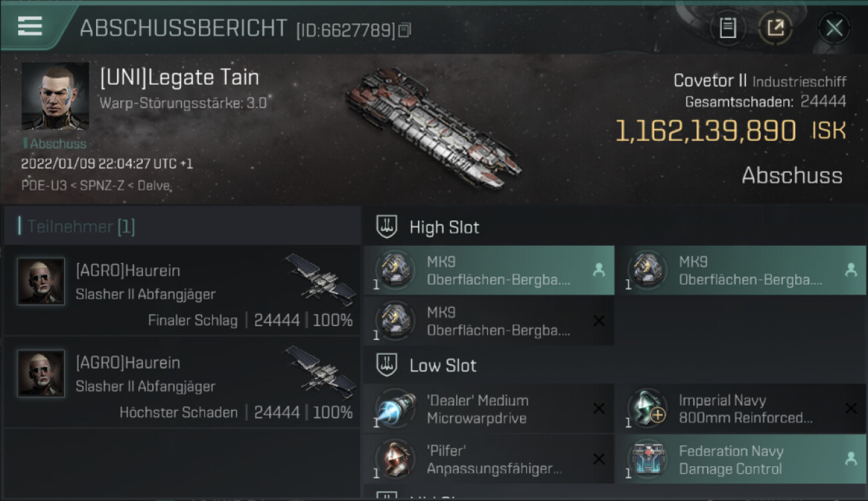868x501 pixels.
Task: Select first MK9 Oberflächen-Bergbau module
Action: pyautogui.click(x=489, y=271)
